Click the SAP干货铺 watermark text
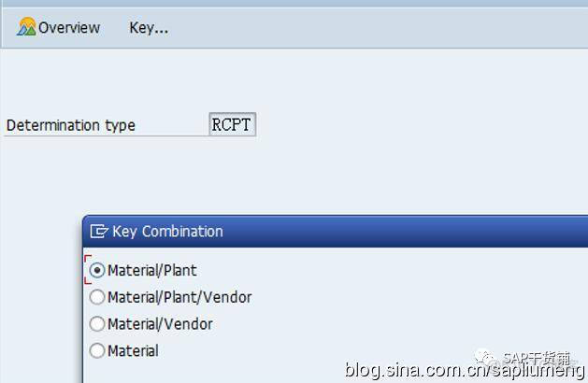 537,358
